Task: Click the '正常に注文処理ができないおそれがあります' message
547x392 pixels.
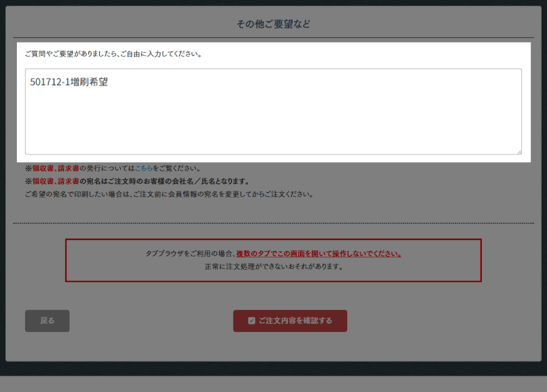Action: [273, 267]
